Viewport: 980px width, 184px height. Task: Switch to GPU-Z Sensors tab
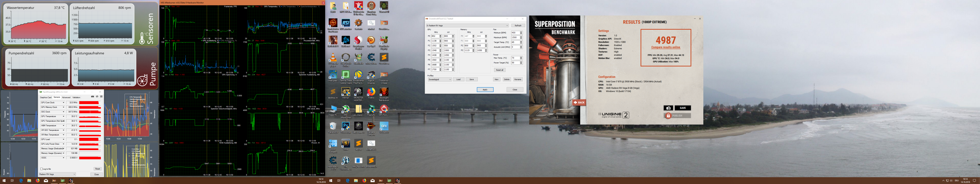[57, 97]
